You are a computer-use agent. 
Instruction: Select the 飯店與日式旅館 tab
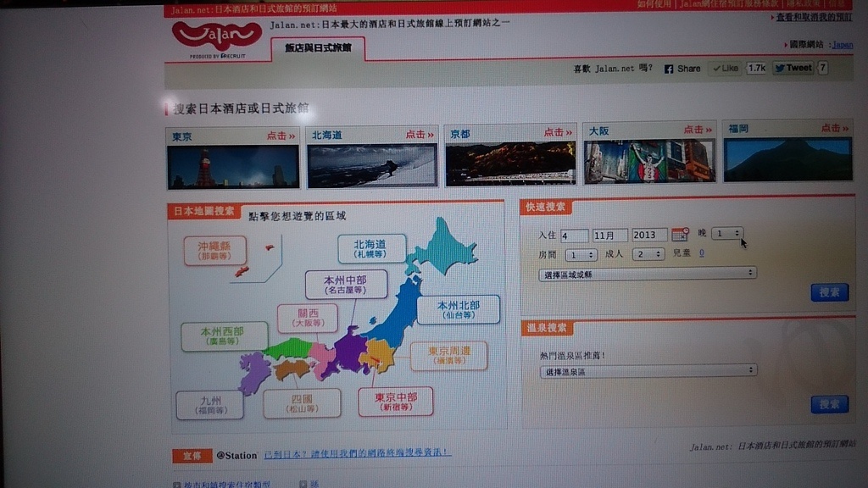pos(318,48)
